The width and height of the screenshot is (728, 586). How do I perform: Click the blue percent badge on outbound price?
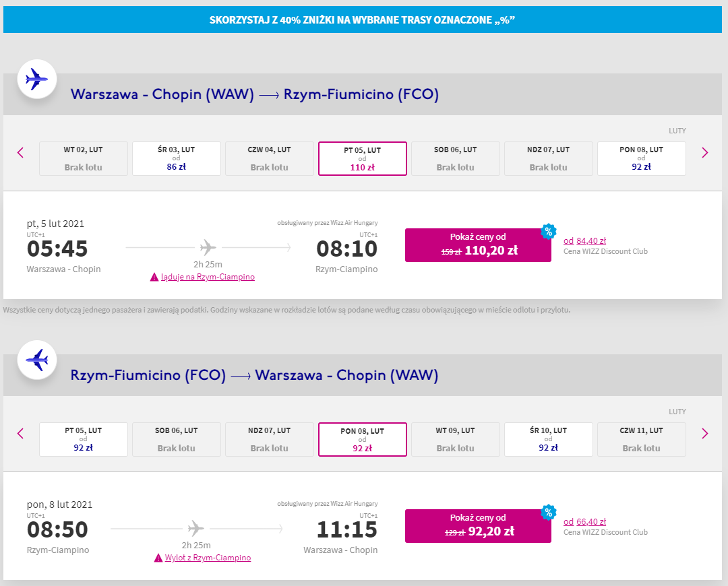548,231
